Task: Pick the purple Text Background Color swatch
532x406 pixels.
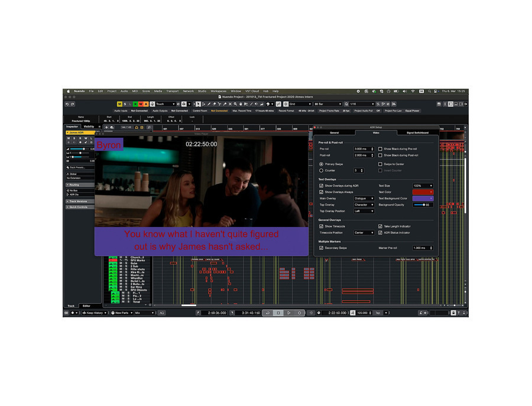Action: [x=423, y=199]
